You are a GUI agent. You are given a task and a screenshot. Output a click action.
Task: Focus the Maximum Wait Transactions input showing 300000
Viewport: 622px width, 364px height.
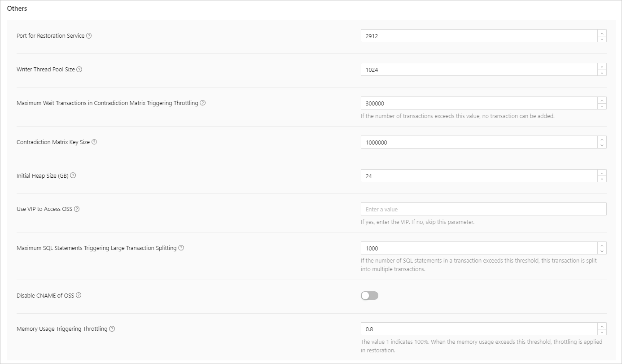tap(478, 103)
